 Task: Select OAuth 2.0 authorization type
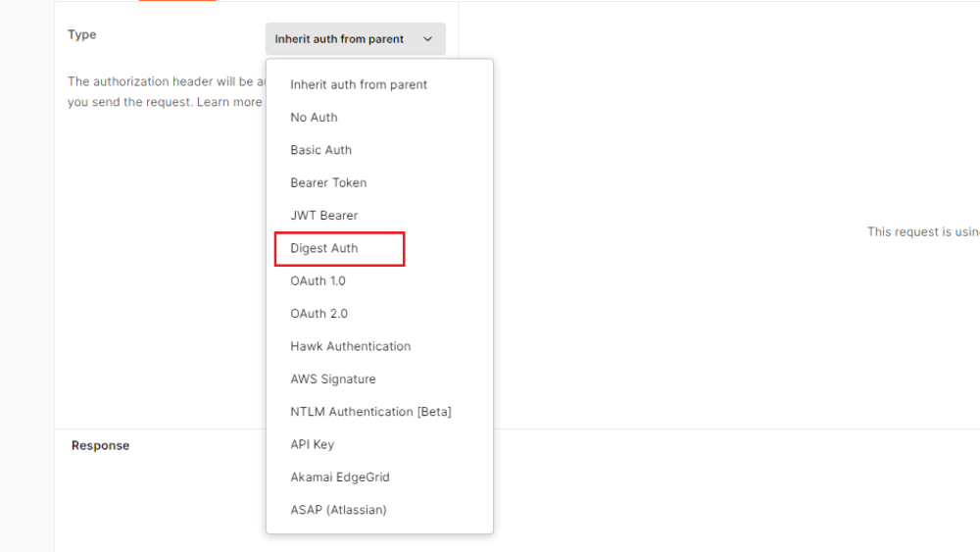pos(318,314)
